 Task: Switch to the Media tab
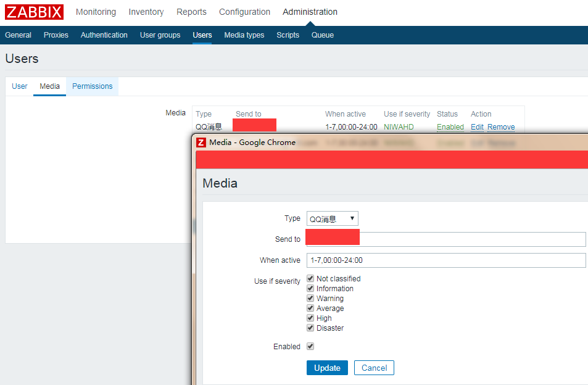[x=49, y=86]
